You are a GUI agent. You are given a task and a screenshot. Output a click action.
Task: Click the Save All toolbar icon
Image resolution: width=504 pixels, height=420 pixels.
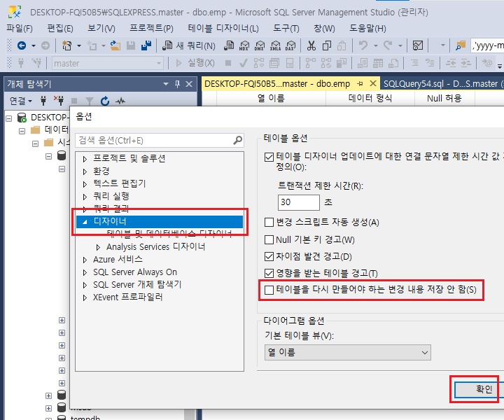[x=146, y=45]
